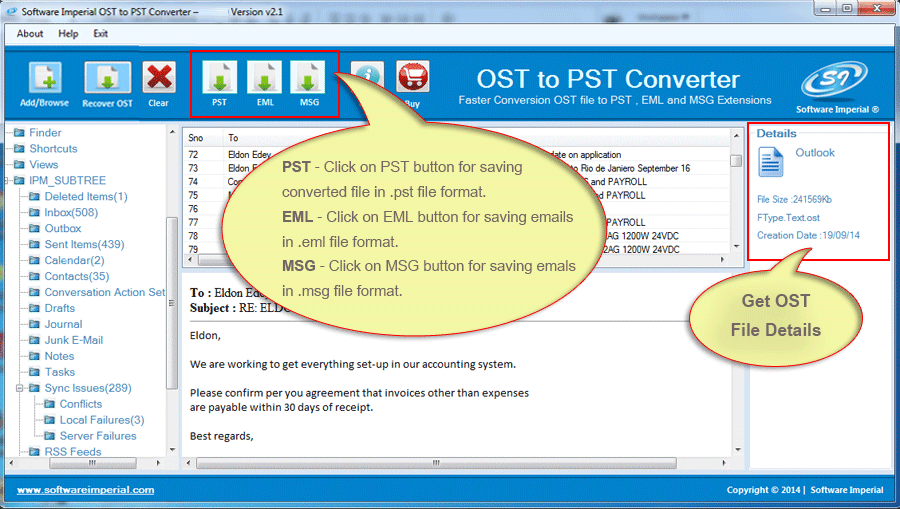Screen dimensions: 900x509
Task: Click message preview horizontal scrollbar thumb
Action: (436, 463)
